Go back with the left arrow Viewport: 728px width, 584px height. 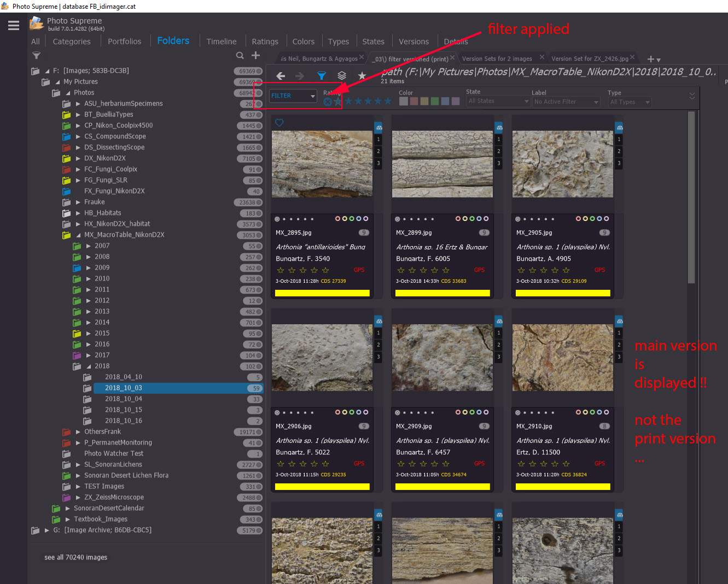pyautogui.click(x=281, y=76)
